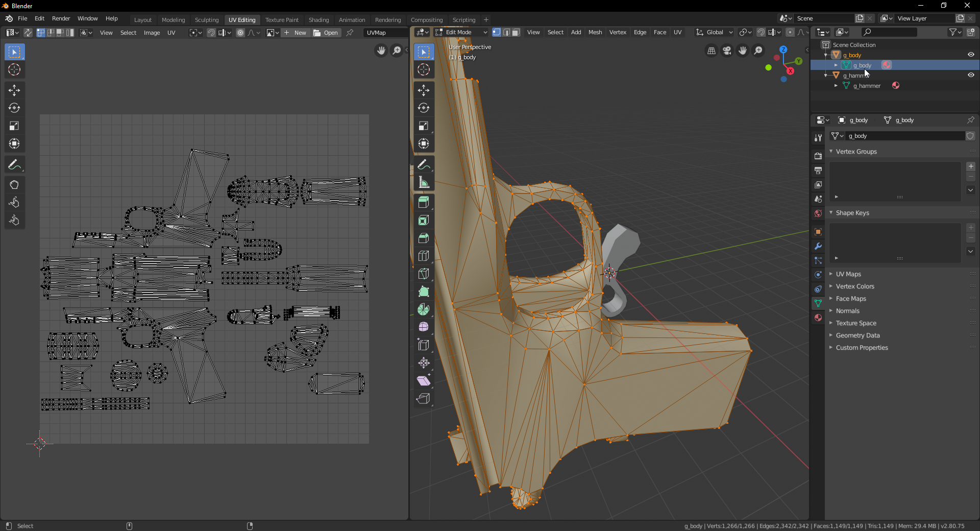Enable face select mode in viewport
Screen dimensions: 980x531
tap(516, 32)
